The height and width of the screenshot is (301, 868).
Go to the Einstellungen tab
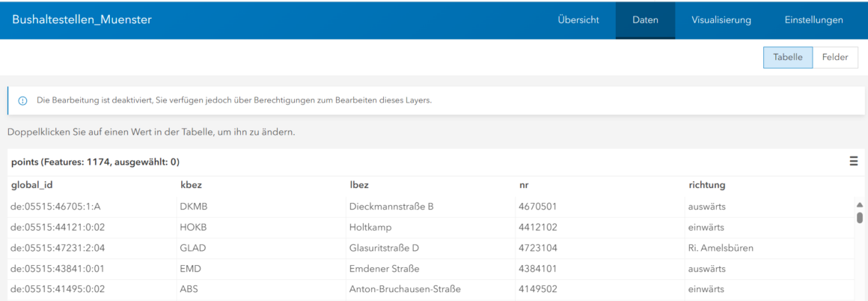(x=814, y=20)
